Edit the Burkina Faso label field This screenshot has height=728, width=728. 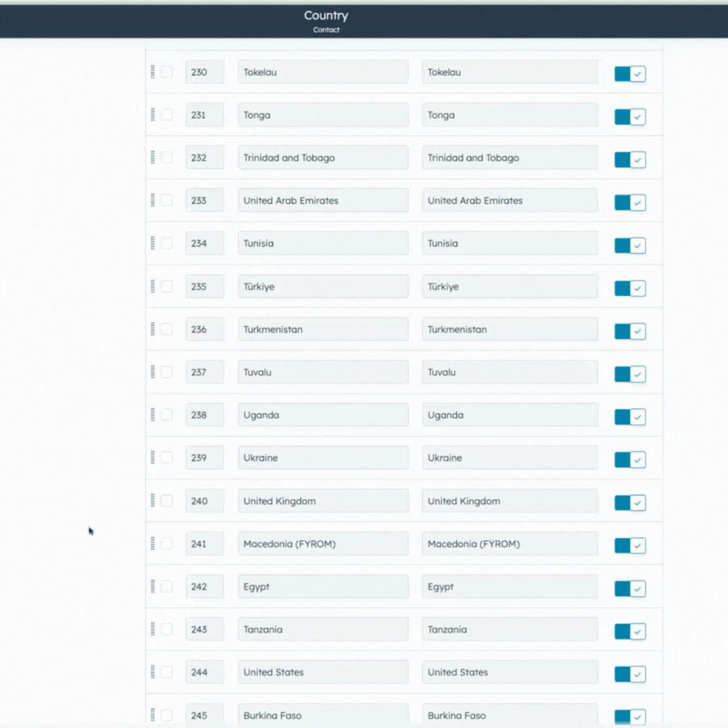click(323, 714)
